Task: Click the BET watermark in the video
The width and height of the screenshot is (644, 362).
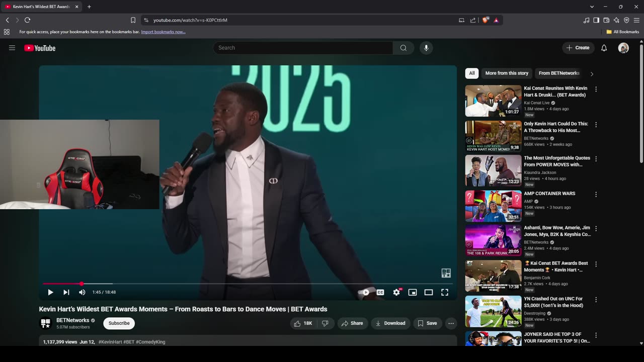Action: (446, 273)
